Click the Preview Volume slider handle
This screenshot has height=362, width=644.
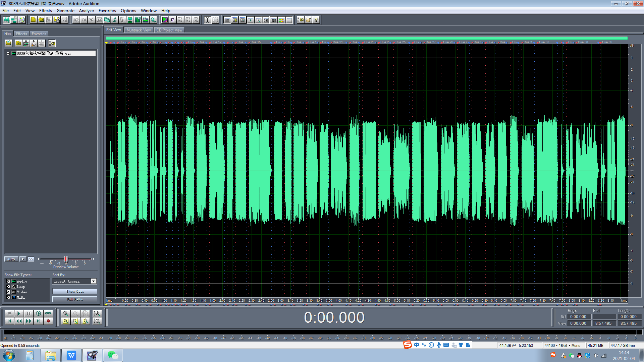click(66, 259)
